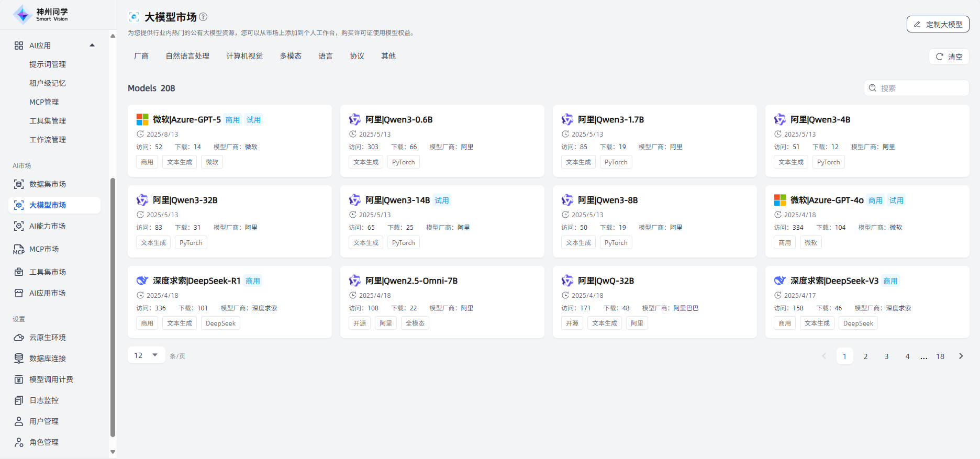Click the Qwen logo on Qwen3-0.6B card

point(355,120)
